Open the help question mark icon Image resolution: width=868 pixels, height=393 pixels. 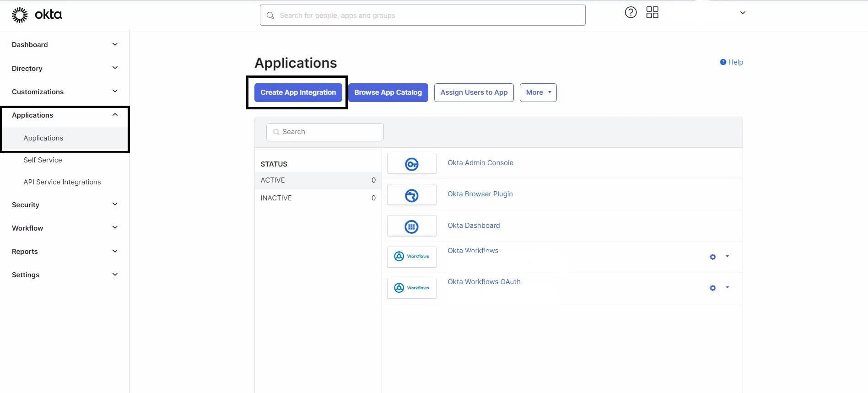(x=631, y=13)
